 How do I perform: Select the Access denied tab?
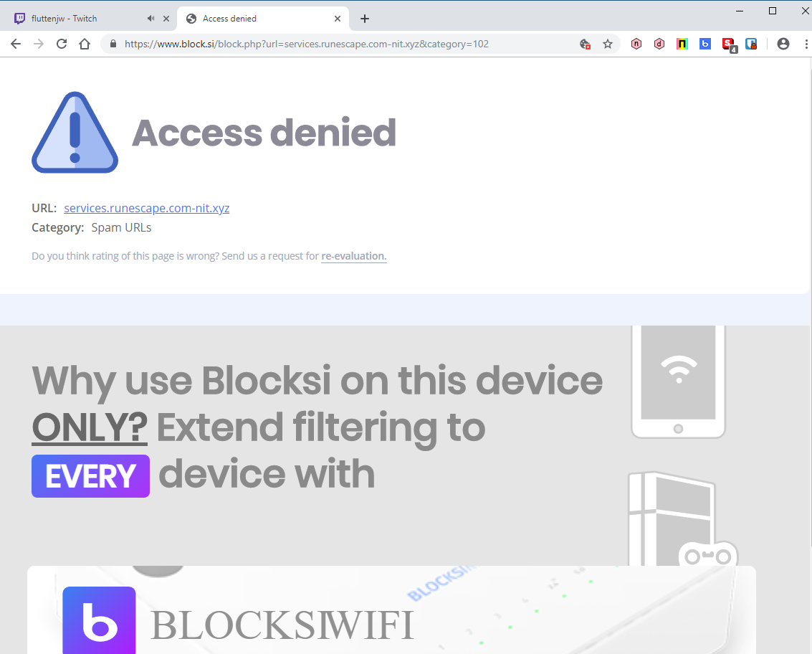click(x=258, y=19)
